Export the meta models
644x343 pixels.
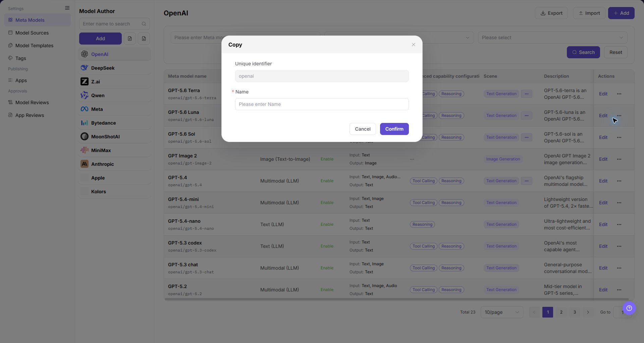(551, 13)
